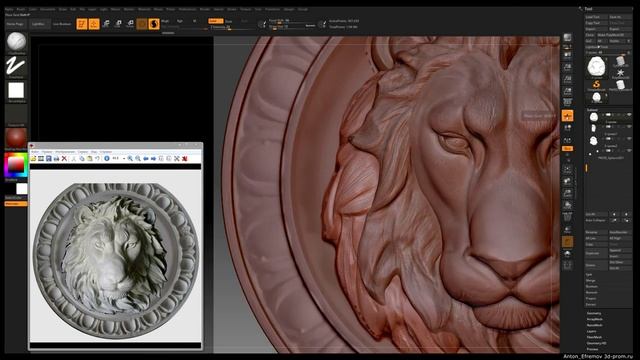Click previous image arrow in image viewer

tap(146, 158)
